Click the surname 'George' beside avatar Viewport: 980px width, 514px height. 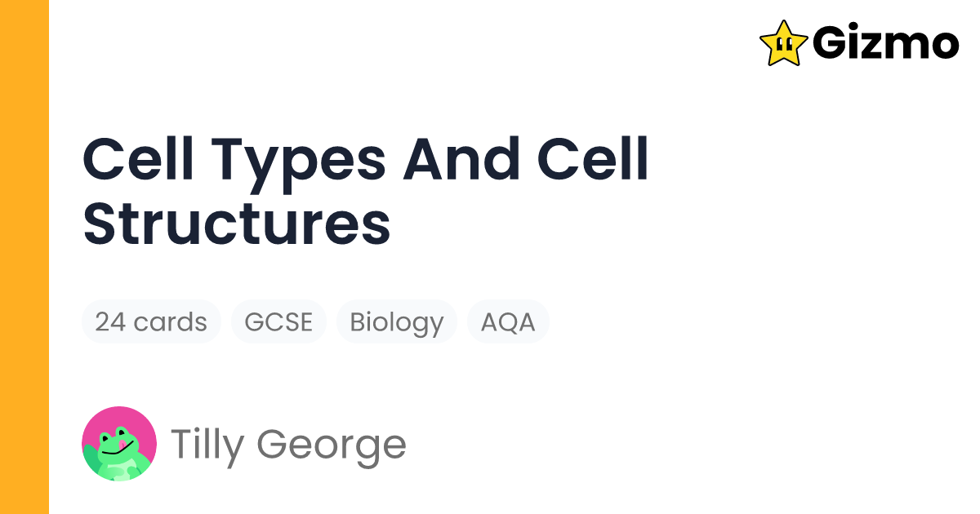332,445
